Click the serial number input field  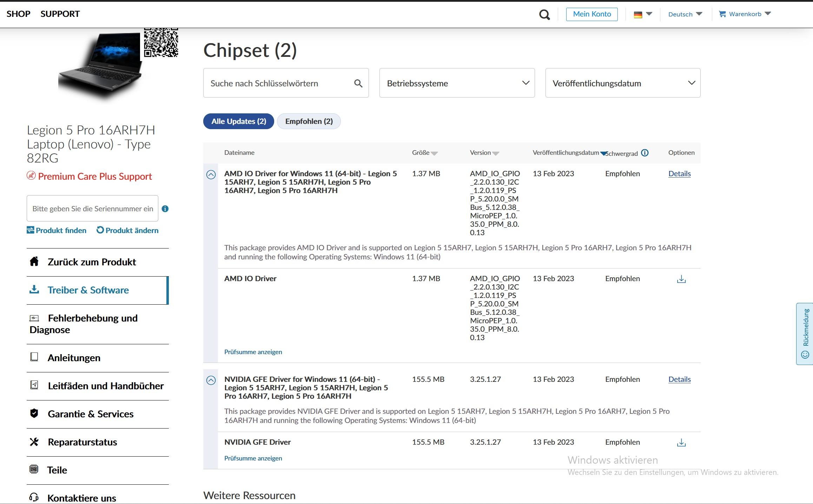click(x=92, y=208)
